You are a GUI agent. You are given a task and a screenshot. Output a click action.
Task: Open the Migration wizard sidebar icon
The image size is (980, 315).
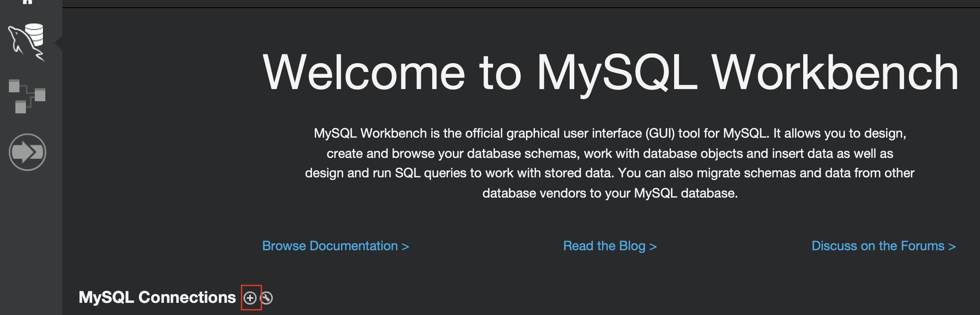[28, 152]
